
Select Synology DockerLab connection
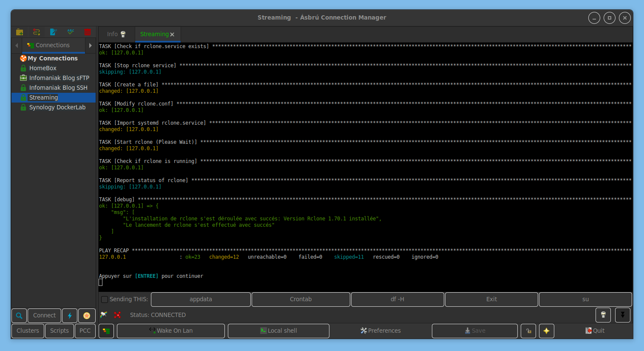57,107
